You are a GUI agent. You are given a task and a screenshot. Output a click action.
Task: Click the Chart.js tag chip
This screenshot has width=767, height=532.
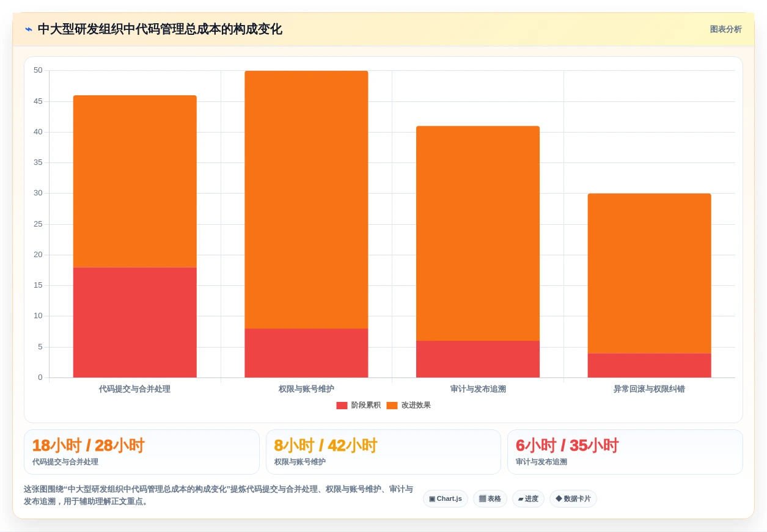click(x=446, y=498)
